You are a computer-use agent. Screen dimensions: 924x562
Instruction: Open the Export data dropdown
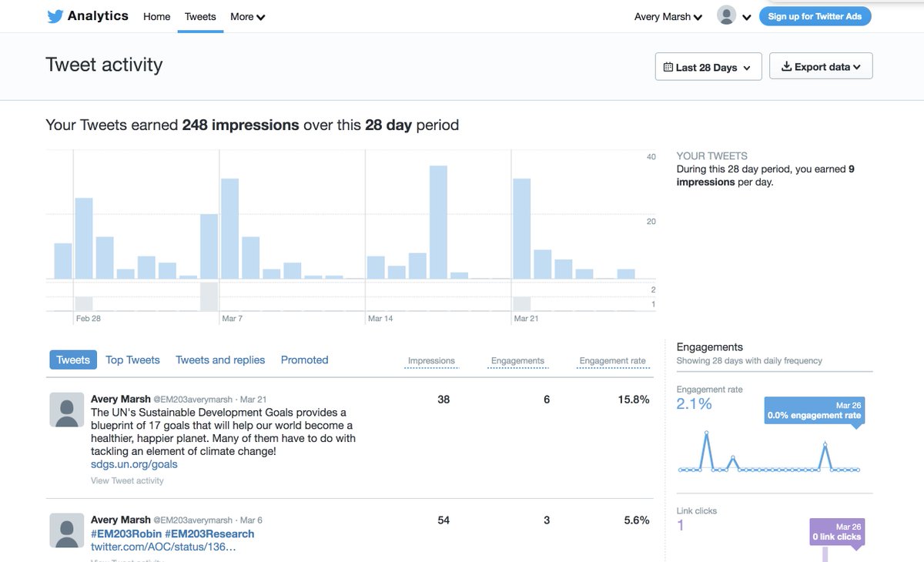tap(821, 67)
